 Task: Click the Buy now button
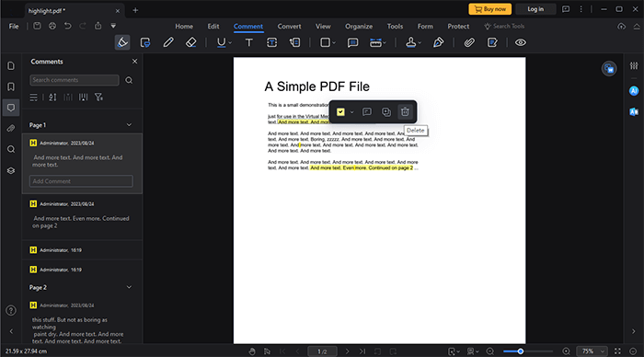(x=490, y=9)
